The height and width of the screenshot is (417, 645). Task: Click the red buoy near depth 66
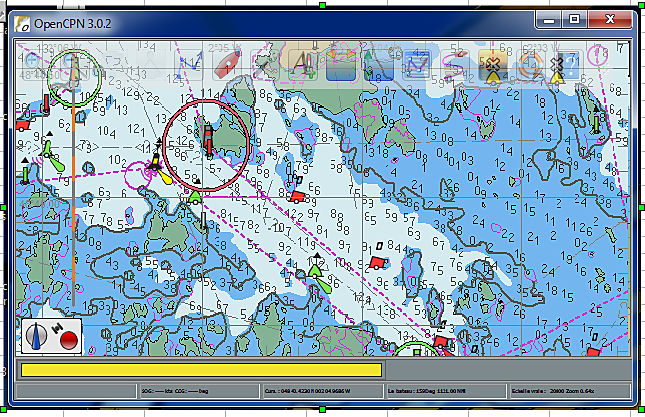pos(297,197)
